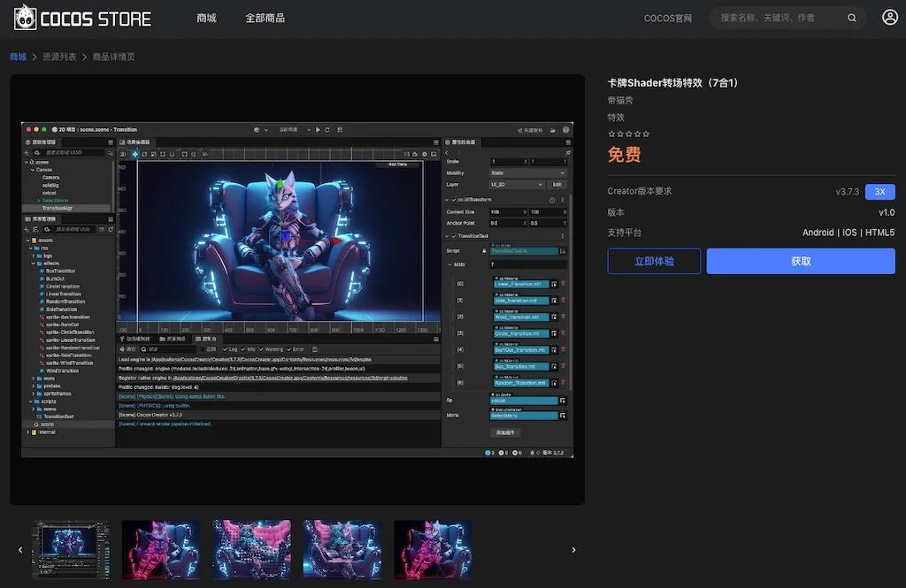Click the search magnifier icon in the search bar
This screenshot has width=906, height=588.
click(851, 18)
